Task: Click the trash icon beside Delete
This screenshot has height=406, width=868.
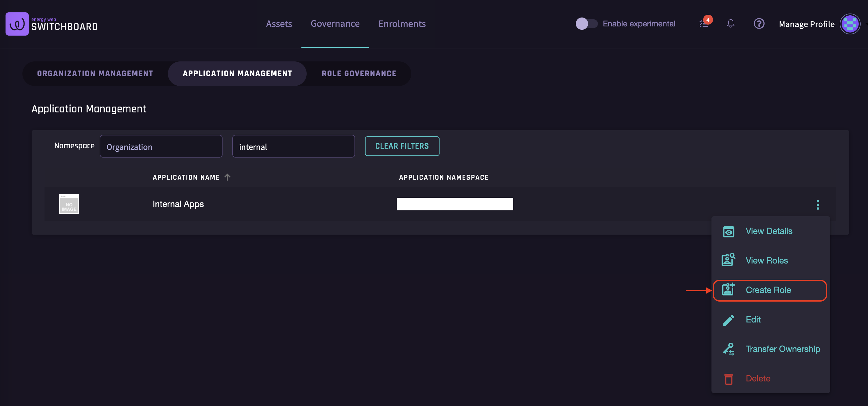Action: 728,379
